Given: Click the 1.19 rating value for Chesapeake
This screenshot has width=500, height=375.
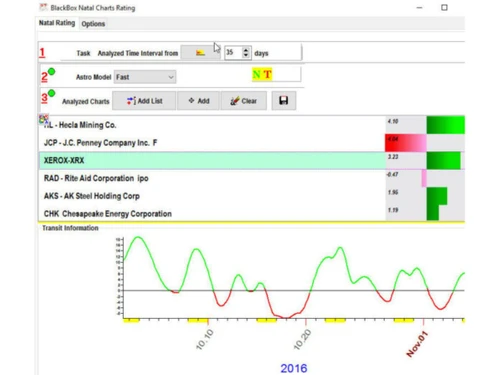Looking at the screenshot, I should click(x=393, y=210).
